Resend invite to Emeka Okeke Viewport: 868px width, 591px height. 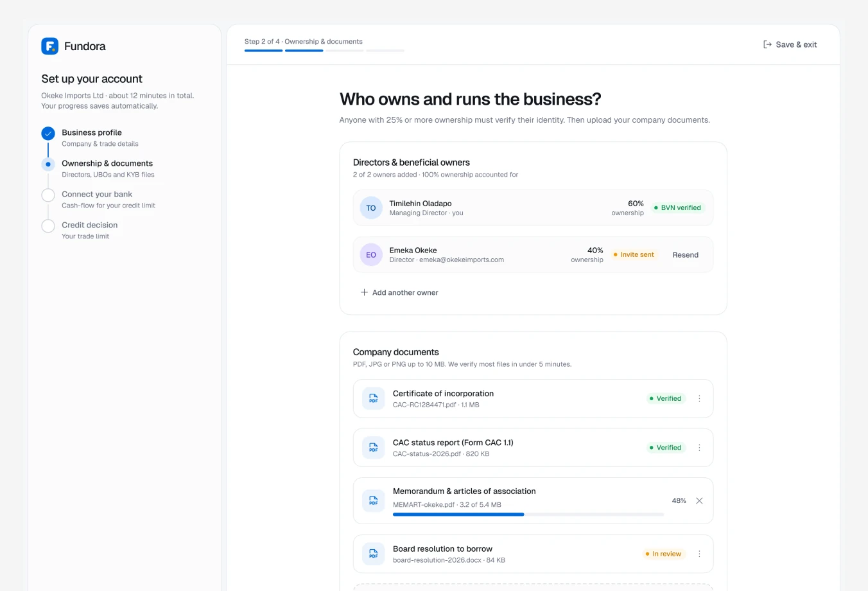[x=686, y=255]
